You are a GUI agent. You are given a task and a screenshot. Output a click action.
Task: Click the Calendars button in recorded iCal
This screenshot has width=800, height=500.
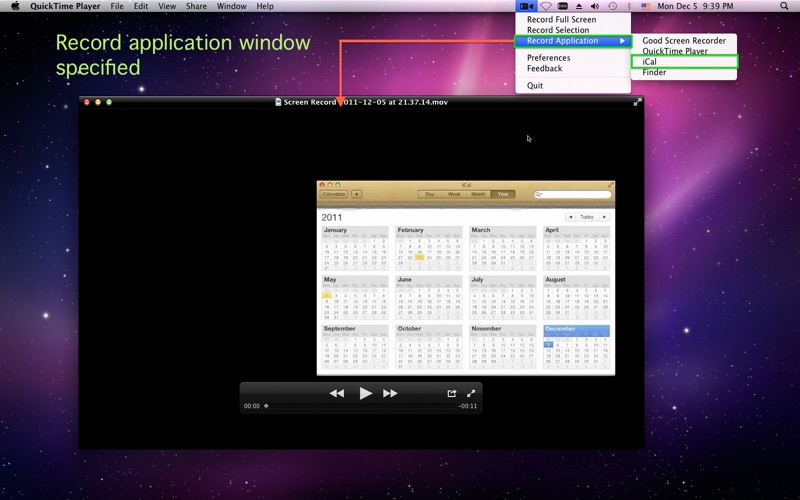tap(334, 194)
